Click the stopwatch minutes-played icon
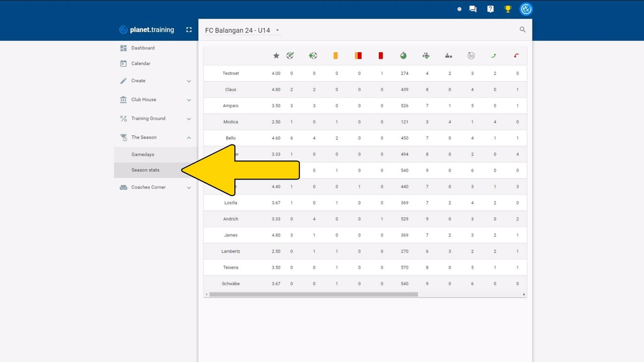Image resolution: width=644 pixels, height=362 pixels. (404, 55)
